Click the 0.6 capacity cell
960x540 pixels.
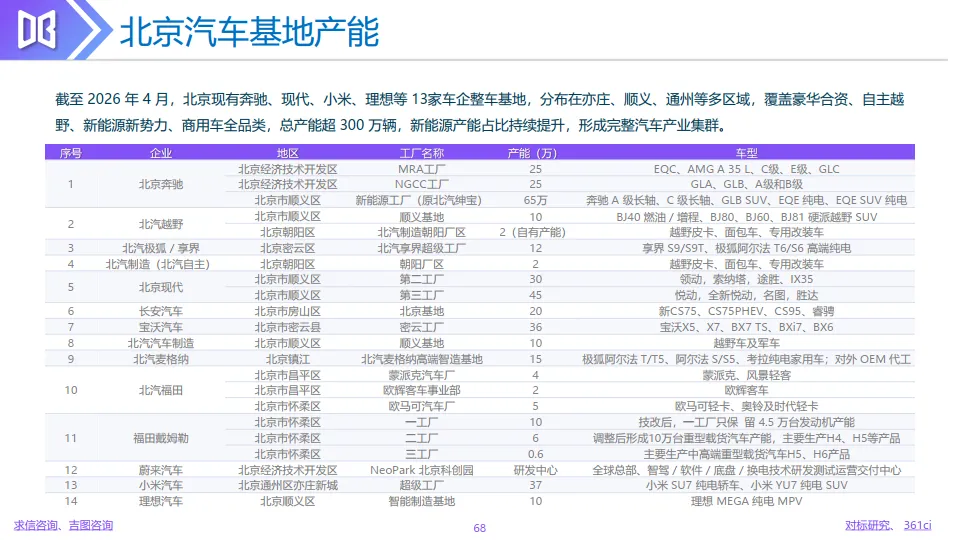pos(535,454)
